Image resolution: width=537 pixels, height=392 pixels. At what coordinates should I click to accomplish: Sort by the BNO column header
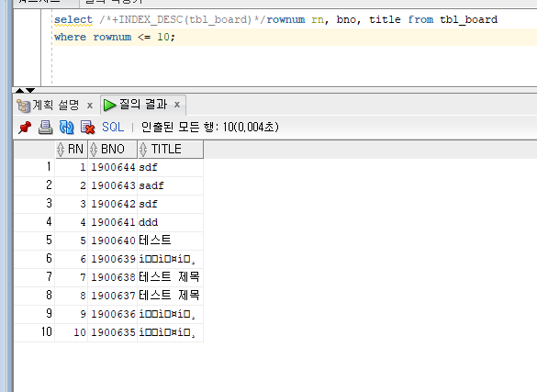tap(113, 150)
